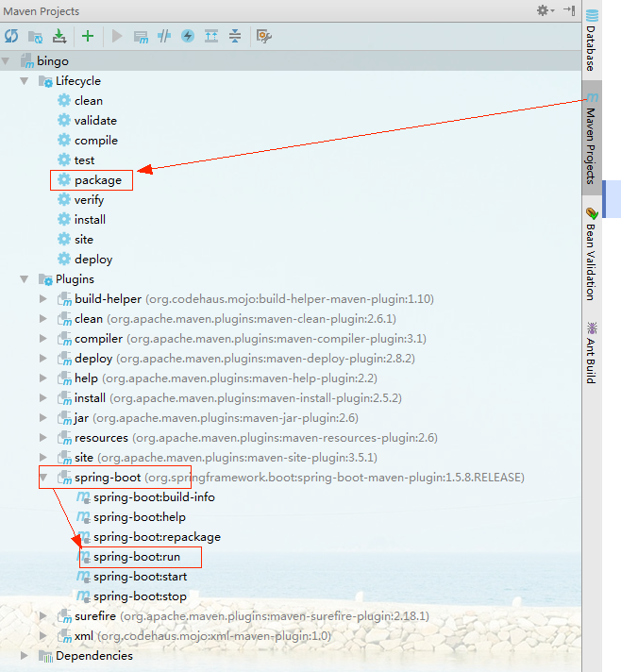Expand the Dependencies node

point(25,656)
